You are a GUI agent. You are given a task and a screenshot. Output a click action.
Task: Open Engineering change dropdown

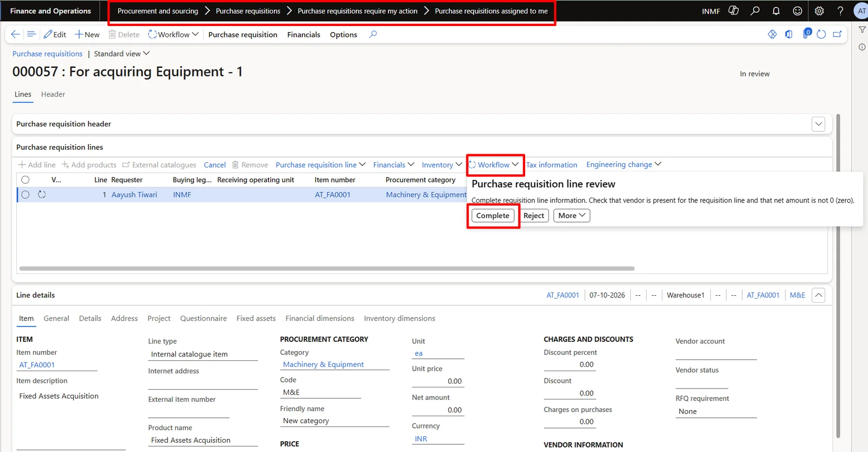pyautogui.click(x=623, y=164)
